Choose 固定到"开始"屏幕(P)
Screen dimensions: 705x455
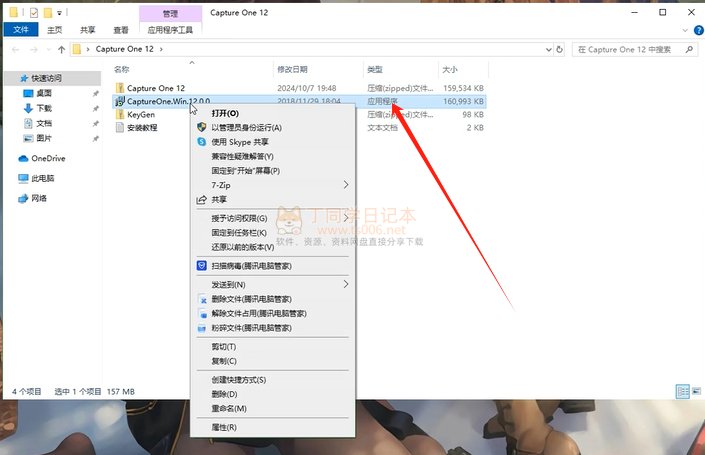coord(272,171)
